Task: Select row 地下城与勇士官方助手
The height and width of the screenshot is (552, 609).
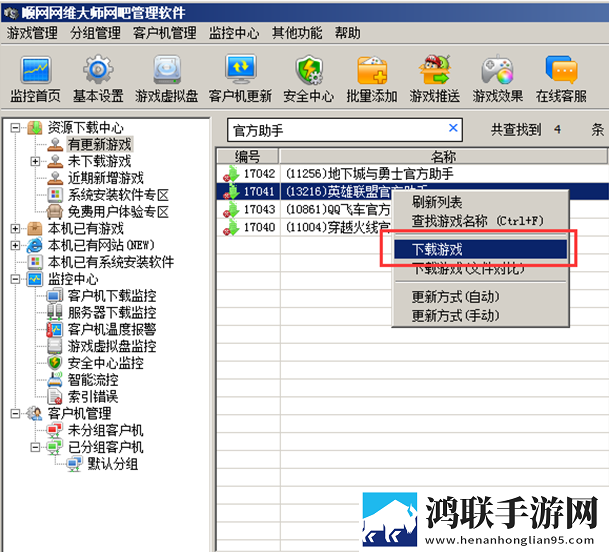Action: pos(412,174)
